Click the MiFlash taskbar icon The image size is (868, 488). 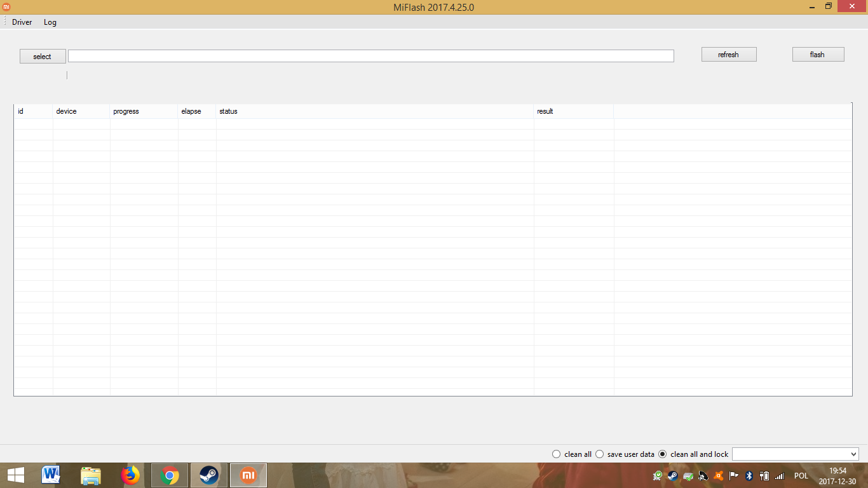click(248, 475)
